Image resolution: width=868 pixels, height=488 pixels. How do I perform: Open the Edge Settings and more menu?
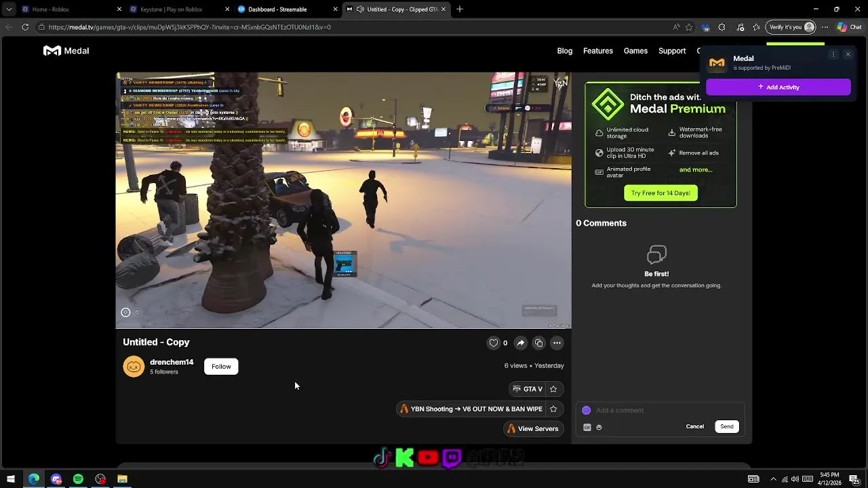(x=825, y=27)
